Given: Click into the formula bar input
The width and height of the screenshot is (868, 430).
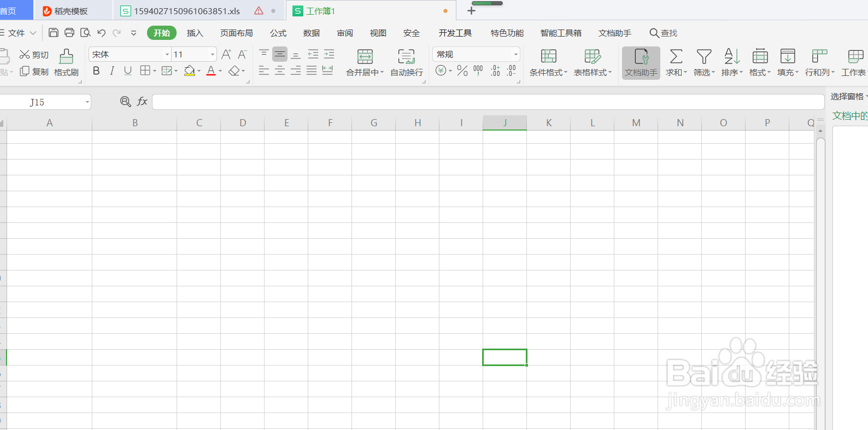Looking at the screenshot, I should pyautogui.click(x=488, y=102).
